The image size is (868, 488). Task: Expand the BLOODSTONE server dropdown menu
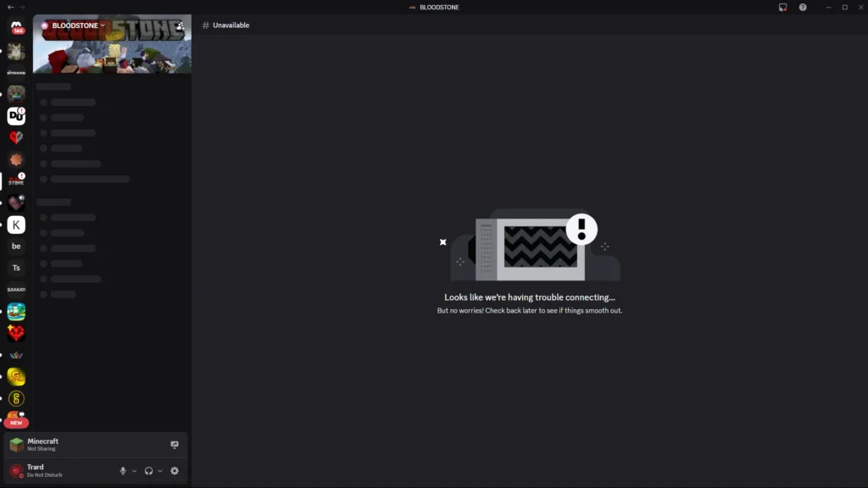[103, 25]
